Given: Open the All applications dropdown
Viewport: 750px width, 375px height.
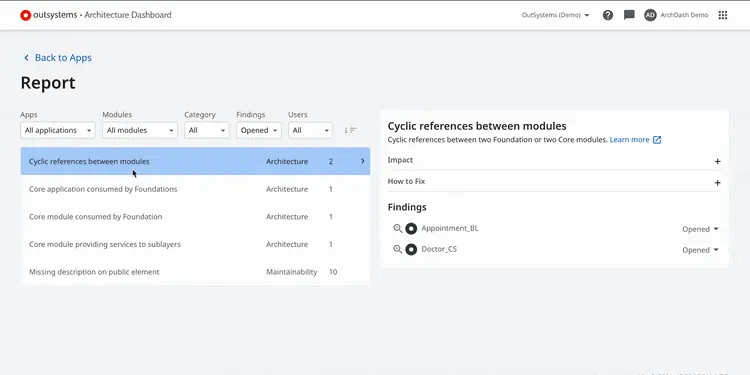Looking at the screenshot, I should click(58, 130).
